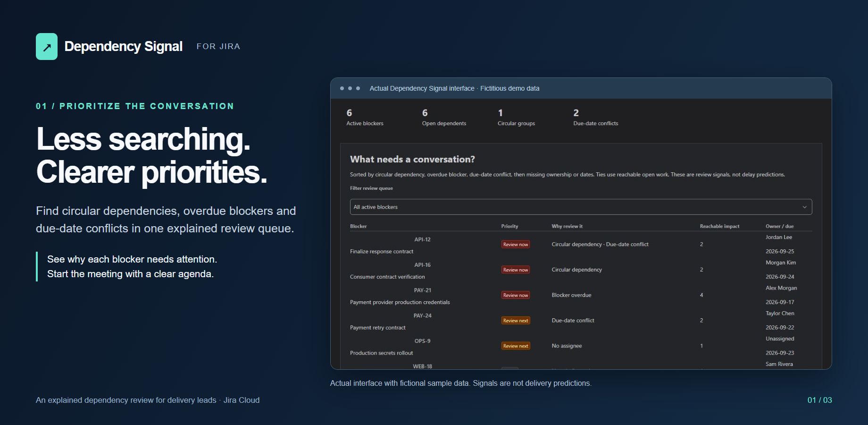Click the Active blockers count stat
Viewport: 868px width, 425px height.
point(365,117)
